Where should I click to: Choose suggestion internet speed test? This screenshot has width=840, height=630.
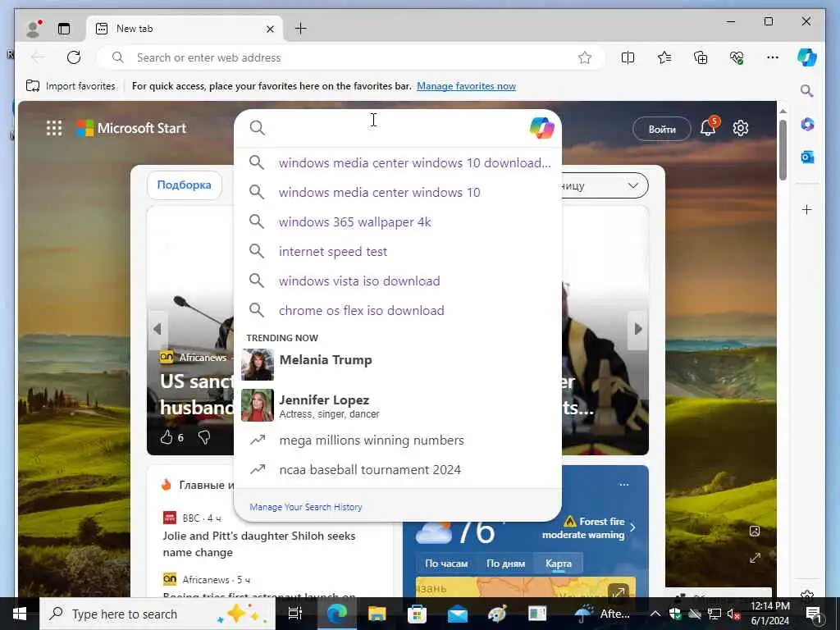[x=398, y=251]
